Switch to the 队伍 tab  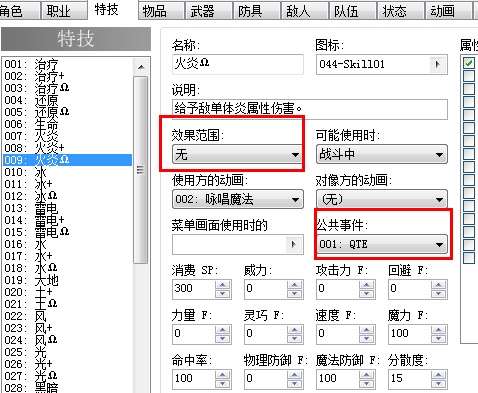pos(353,11)
